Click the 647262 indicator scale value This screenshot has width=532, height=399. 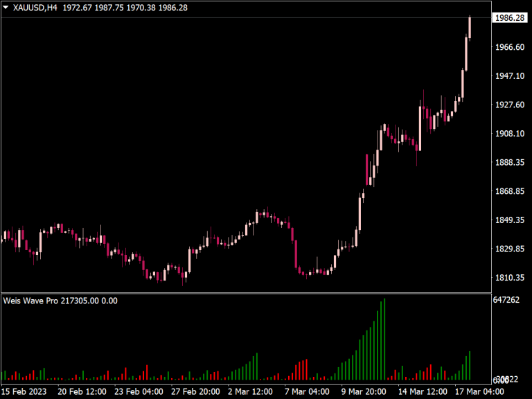pos(506,301)
